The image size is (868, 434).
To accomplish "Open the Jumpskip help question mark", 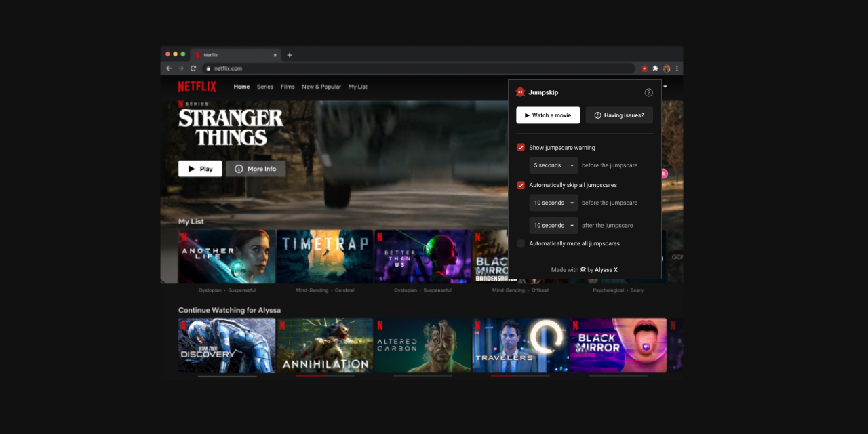I will point(648,92).
